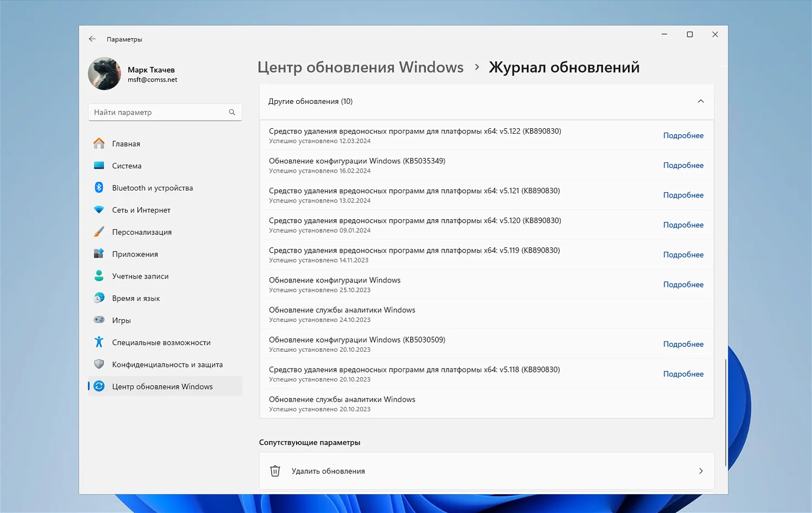Select Центр обновления Windows sidebar label
The height and width of the screenshot is (513, 812).
pyautogui.click(x=162, y=386)
